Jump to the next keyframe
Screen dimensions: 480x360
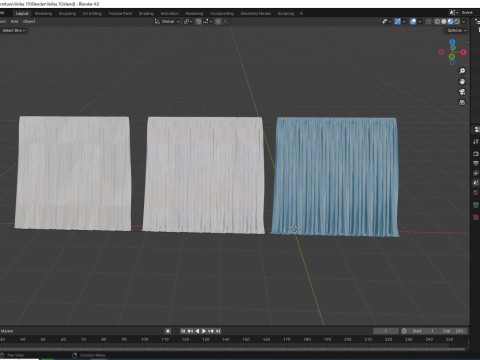pyautogui.click(x=211, y=331)
